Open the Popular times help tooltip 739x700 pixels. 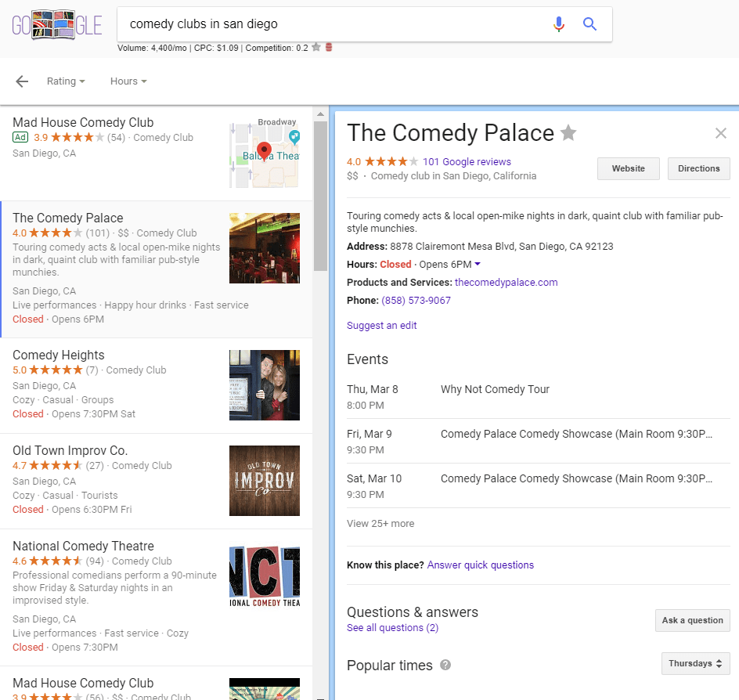(x=444, y=665)
